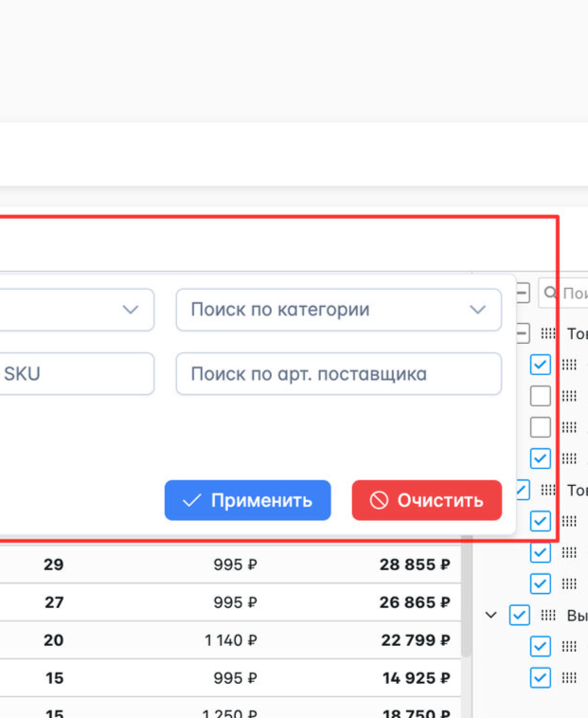The width and height of the screenshot is (588, 718).
Task: Click the total 14 925 ₽ cell
Action: [416, 677]
